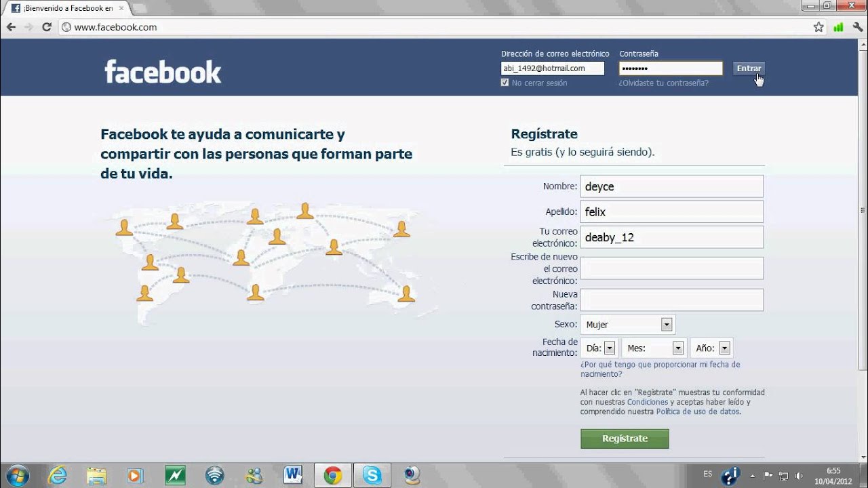The width and height of the screenshot is (868, 488).
Task: Bookmark page with the star icon
Action: click(x=818, y=27)
